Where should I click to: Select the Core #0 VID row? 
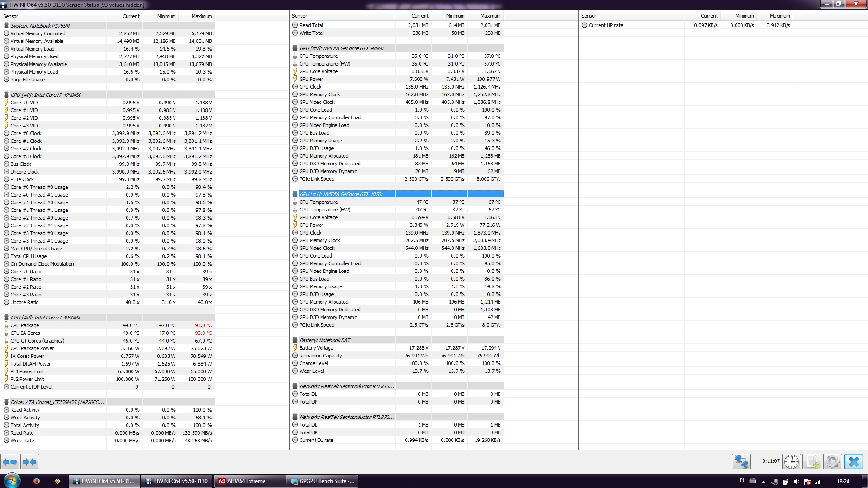coord(108,103)
